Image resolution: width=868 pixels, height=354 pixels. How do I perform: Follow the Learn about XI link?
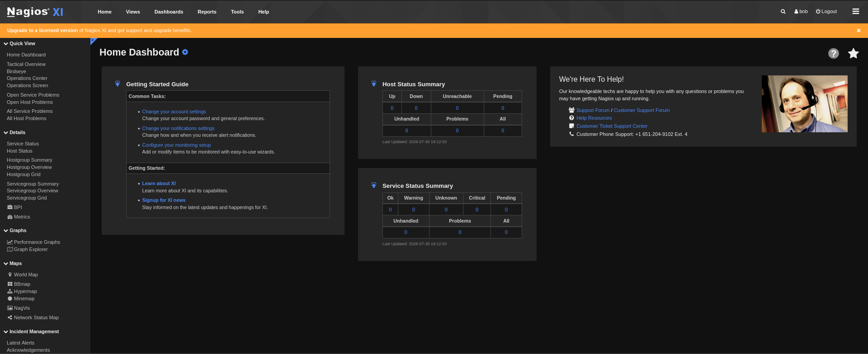tap(159, 183)
